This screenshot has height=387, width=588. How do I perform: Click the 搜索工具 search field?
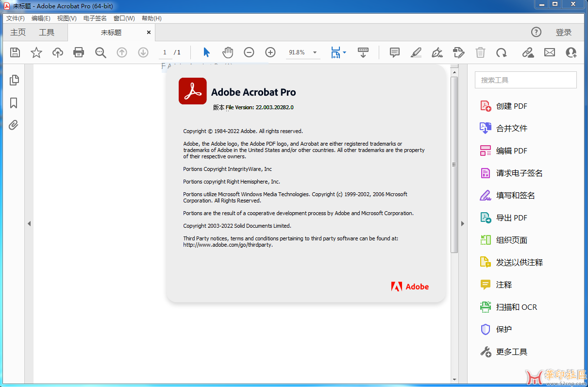525,80
